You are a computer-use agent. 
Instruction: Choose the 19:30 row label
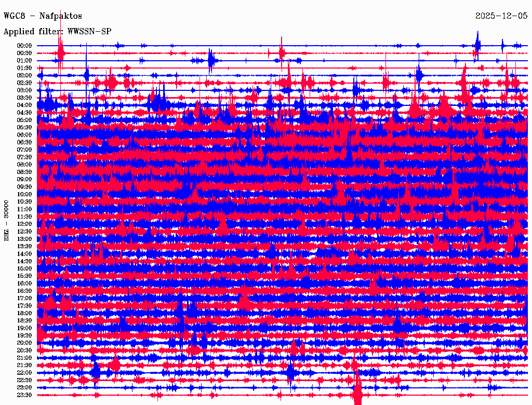pos(24,335)
